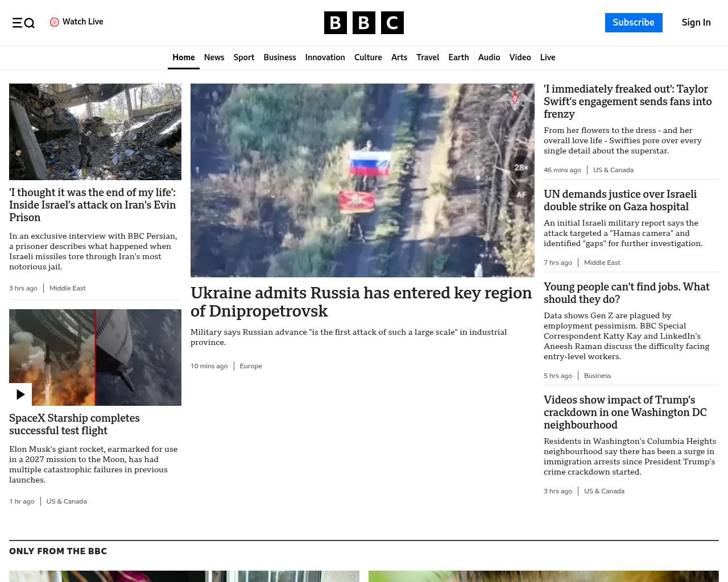The image size is (728, 582).
Task: Open UN demands justice Gaza hospital headline
Action: [x=620, y=200]
